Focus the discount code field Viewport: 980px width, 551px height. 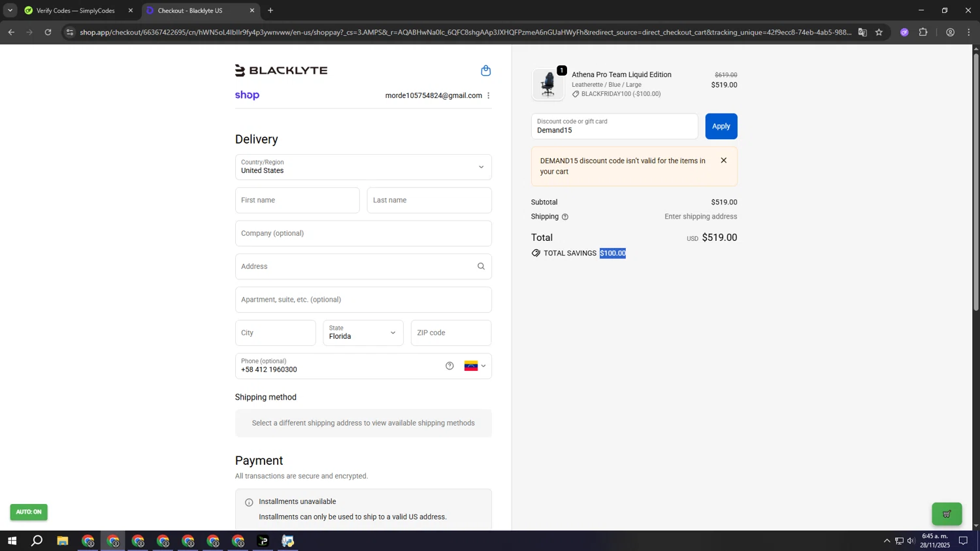[x=614, y=127]
